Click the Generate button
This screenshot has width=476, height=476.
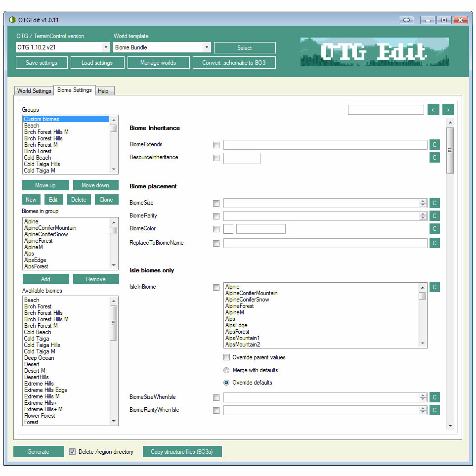coord(39,452)
